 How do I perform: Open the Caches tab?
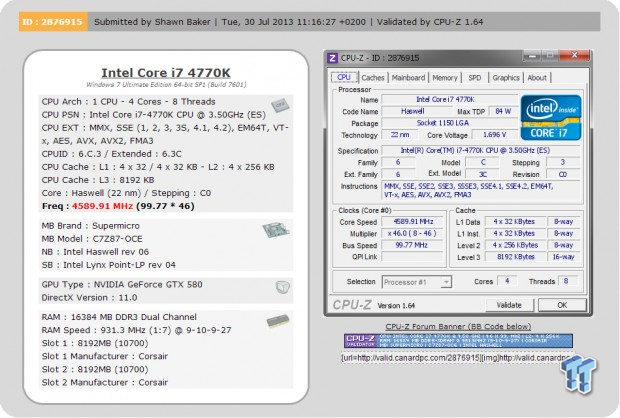[x=372, y=78]
